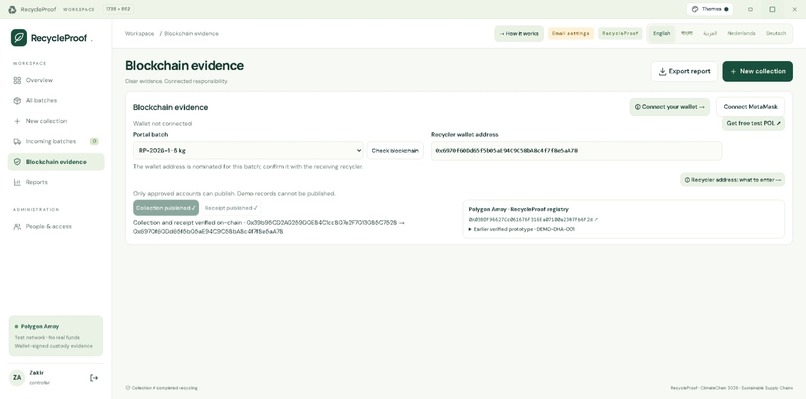Image resolution: width=806 pixels, height=399 pixels.
Task: Click Check blockchain button
Action: (x=395, y=151)
